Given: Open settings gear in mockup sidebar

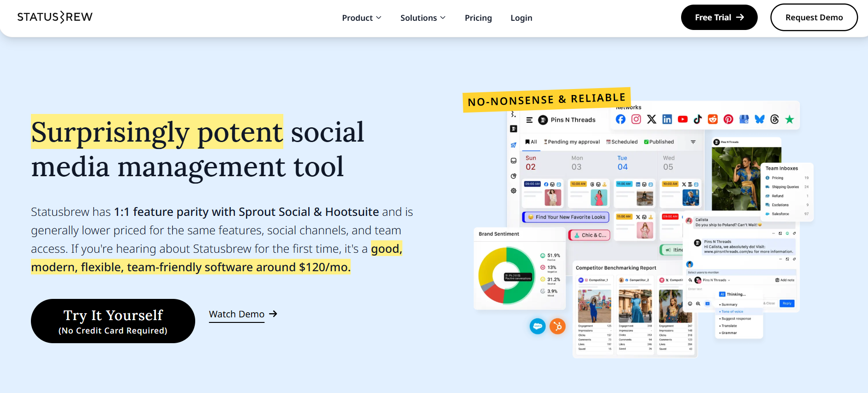Looking at the screenshot, I should coord(514,191).
